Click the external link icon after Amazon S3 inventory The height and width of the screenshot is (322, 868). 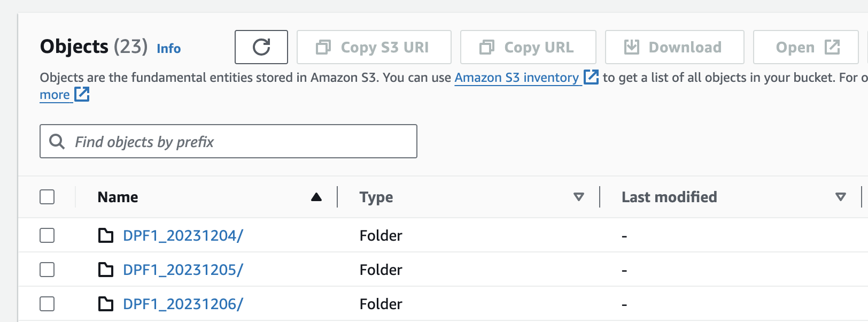coord(591,77)
